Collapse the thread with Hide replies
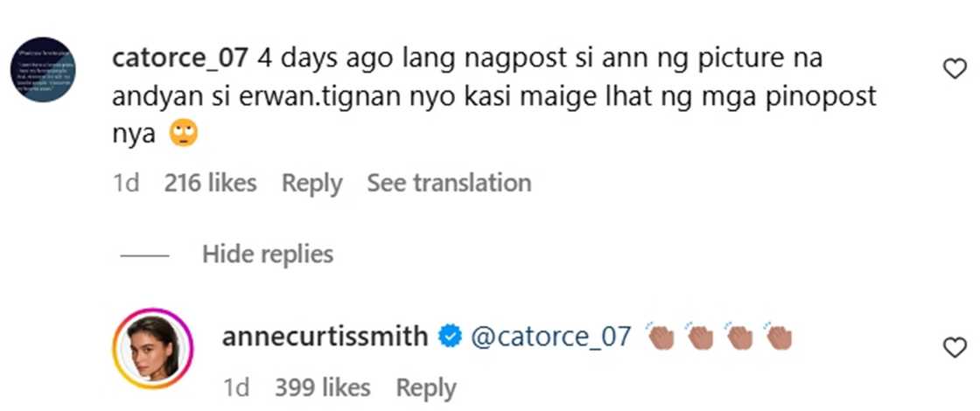Screen dimensions: 980x411 click(267, 254)
